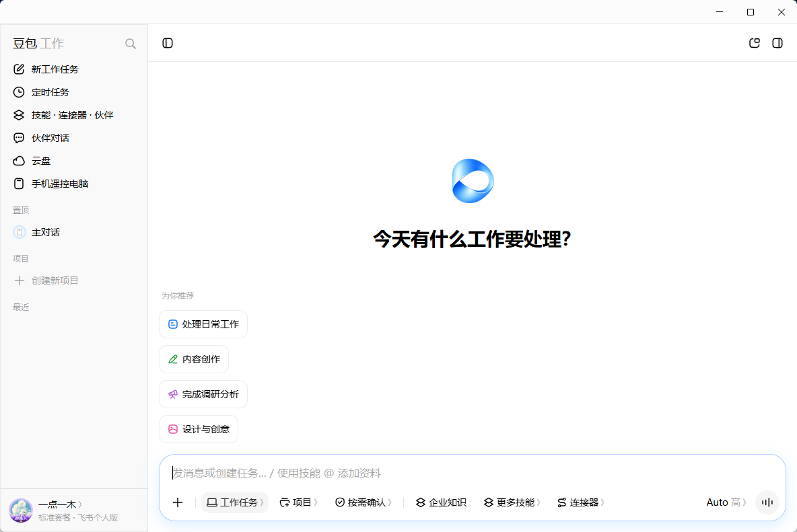797x532 pixels.
Task: Close the application window
Action: tap(782, 11)
